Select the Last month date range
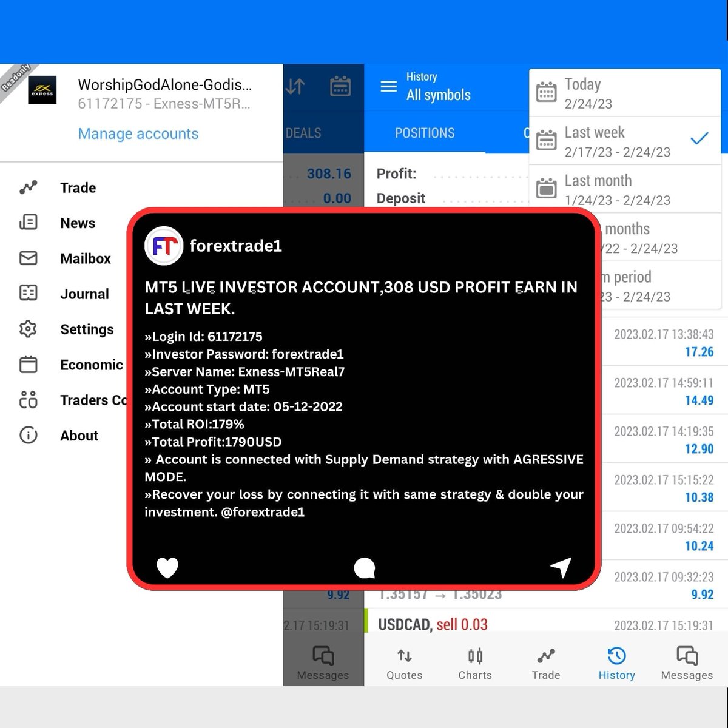The image size is (728, 728). (625, 189)
